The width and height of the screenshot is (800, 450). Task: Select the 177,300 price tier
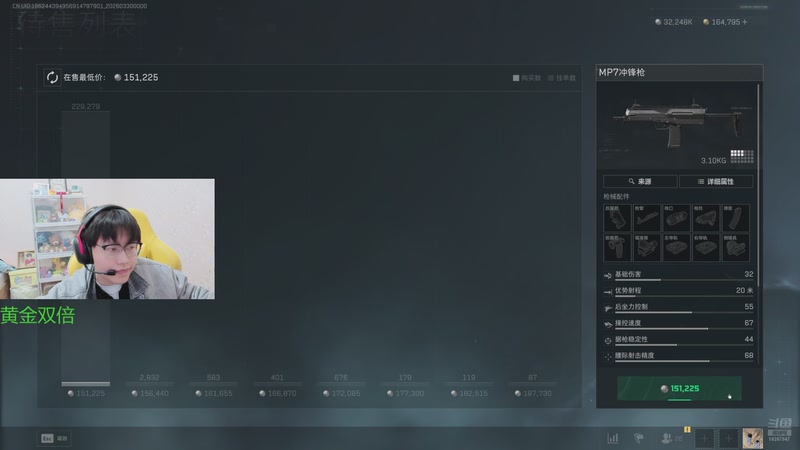(x=405, y=393)
